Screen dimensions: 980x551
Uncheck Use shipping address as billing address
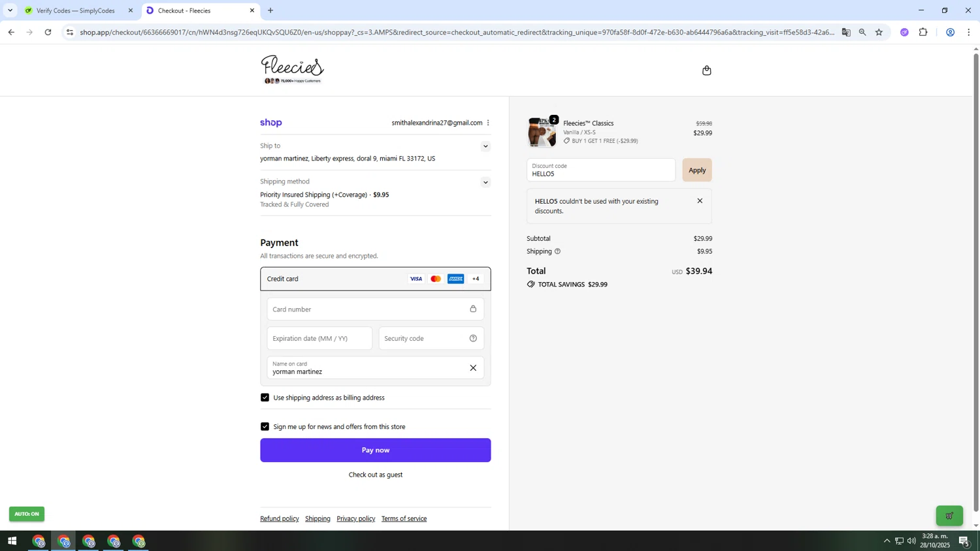point(265,398)
